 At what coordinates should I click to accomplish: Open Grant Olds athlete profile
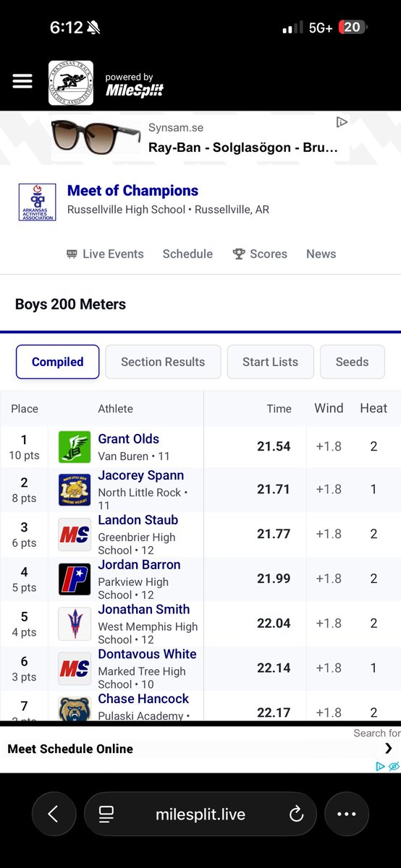pos(129,439)
